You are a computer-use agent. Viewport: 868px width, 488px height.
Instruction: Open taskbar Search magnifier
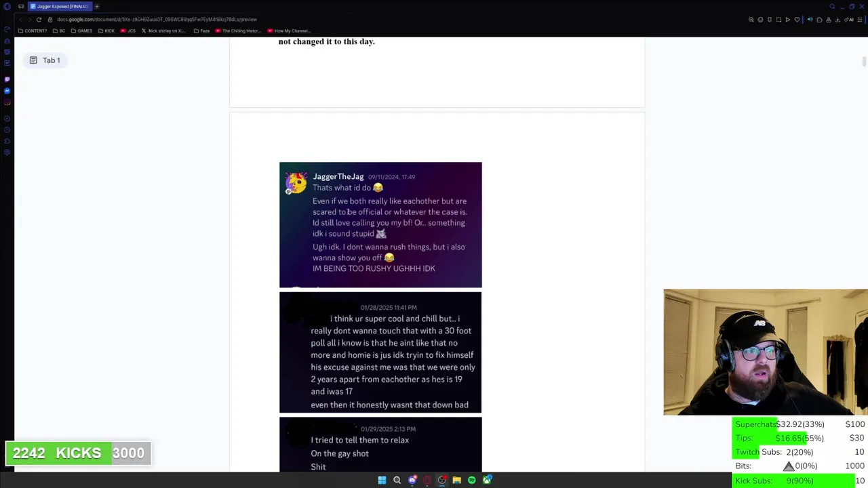[x=397, y=480]
